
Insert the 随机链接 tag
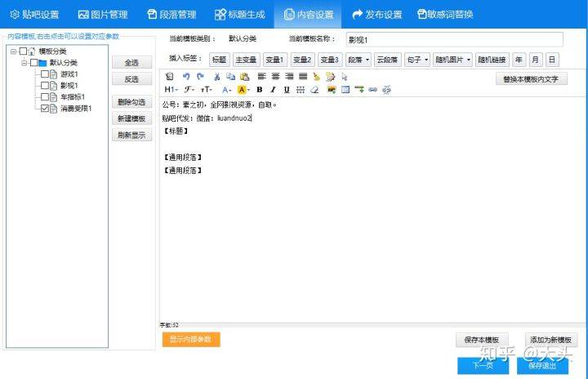(492, 60)
